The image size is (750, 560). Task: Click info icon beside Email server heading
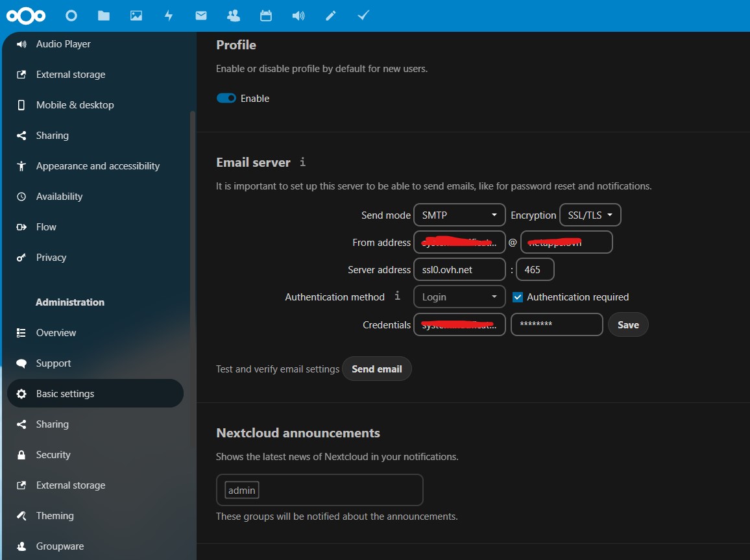coord(302,162)
